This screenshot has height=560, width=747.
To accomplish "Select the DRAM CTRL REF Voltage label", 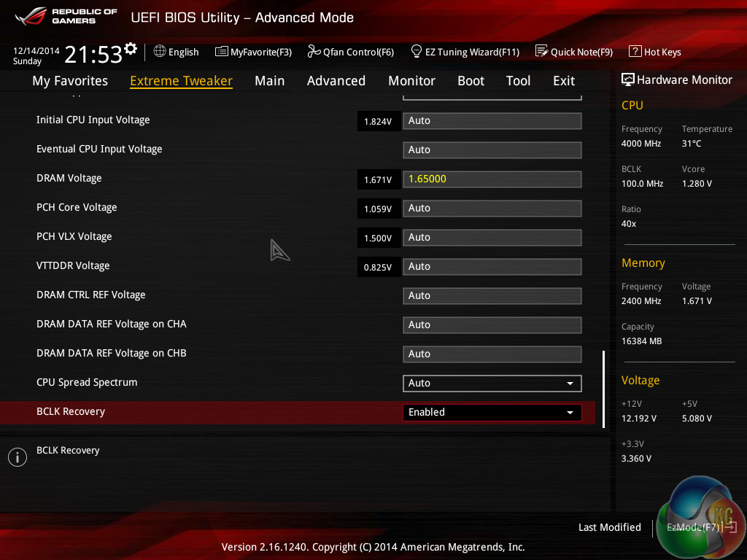I will click(90, 295).
